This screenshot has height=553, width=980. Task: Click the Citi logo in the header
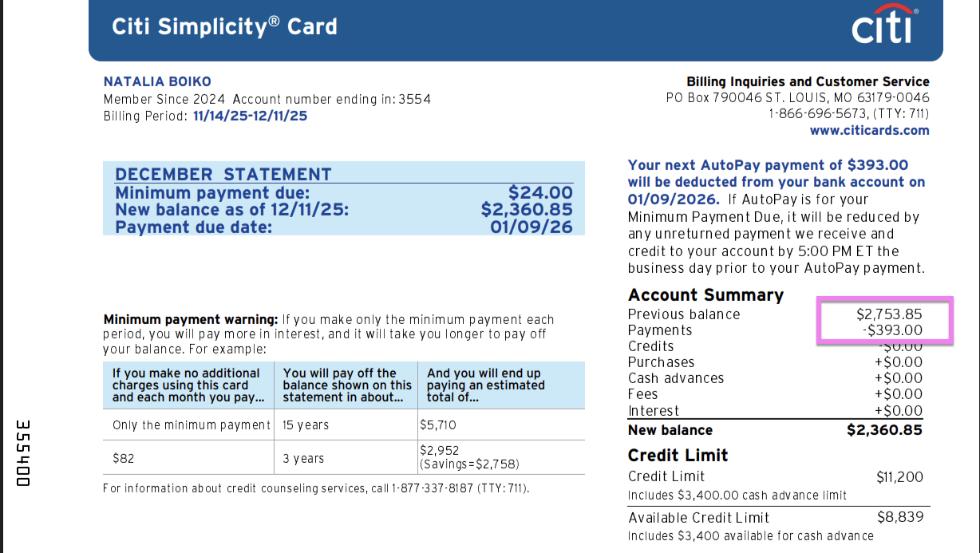(883, 26)
